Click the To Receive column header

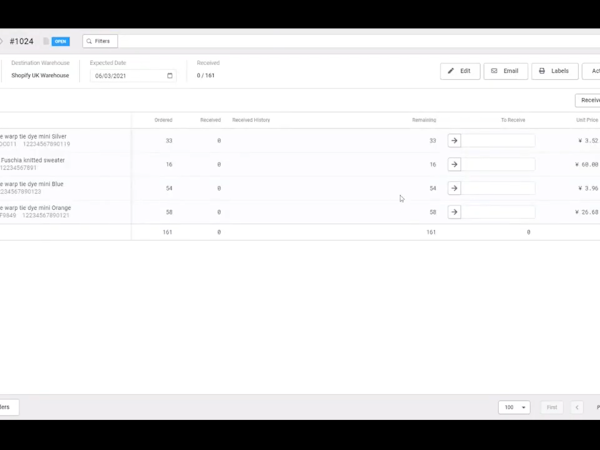[x=513, y=120]
